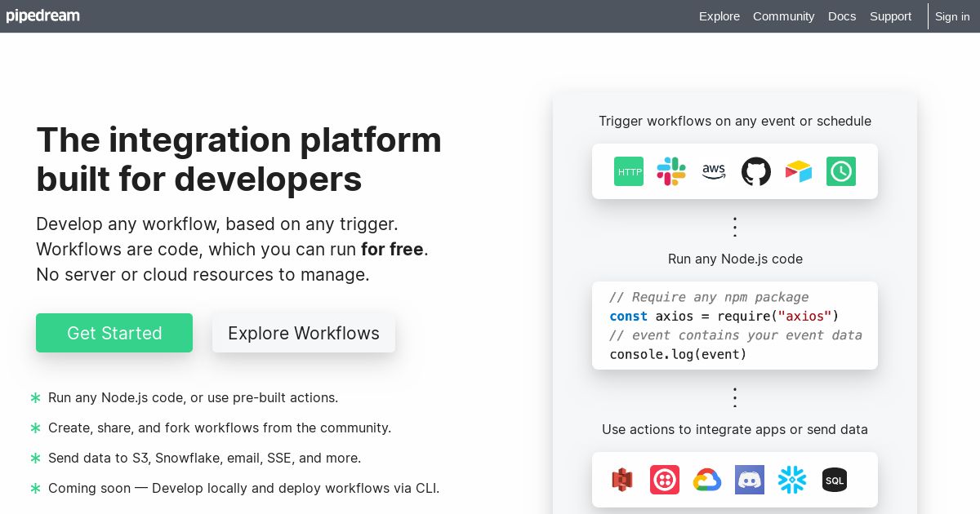Image resolution: width=980 pixels, height=514 pixels.
Task: Click the 'Run any Node.js code' caption
Action: [735, 259]
